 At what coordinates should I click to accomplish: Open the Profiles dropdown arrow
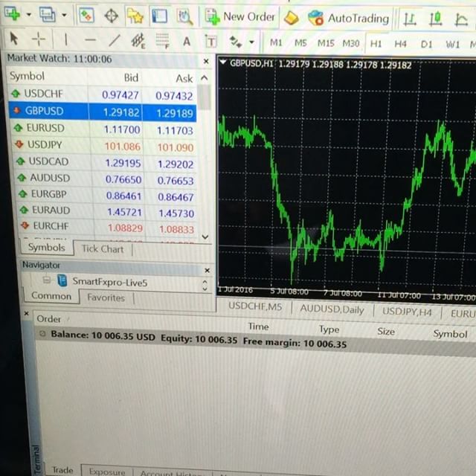tap(64, 14)
